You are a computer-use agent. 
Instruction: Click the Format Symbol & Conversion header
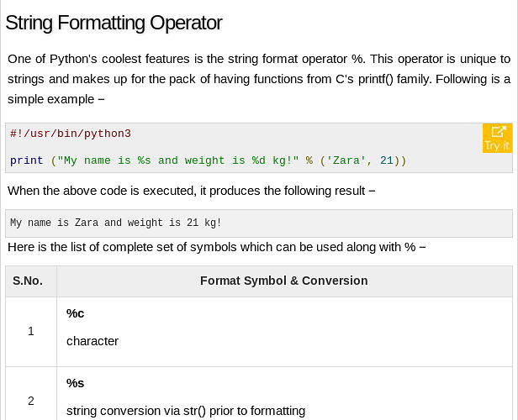pyautogui.click(x=283, y=281)
